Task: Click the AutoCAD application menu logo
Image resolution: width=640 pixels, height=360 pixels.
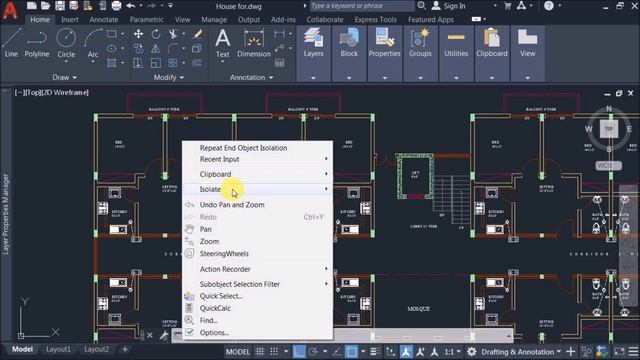Action: point(10,10)
